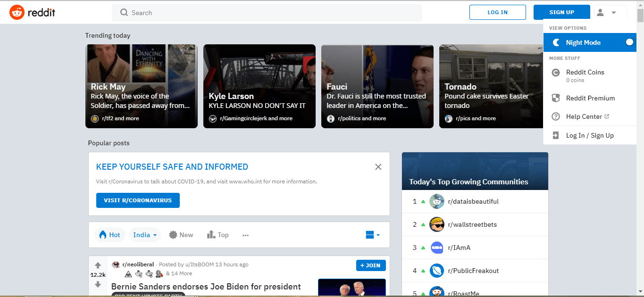Click the '12.2k' vote count
Viewport: 644px width, 297px height.
[98, 275]
